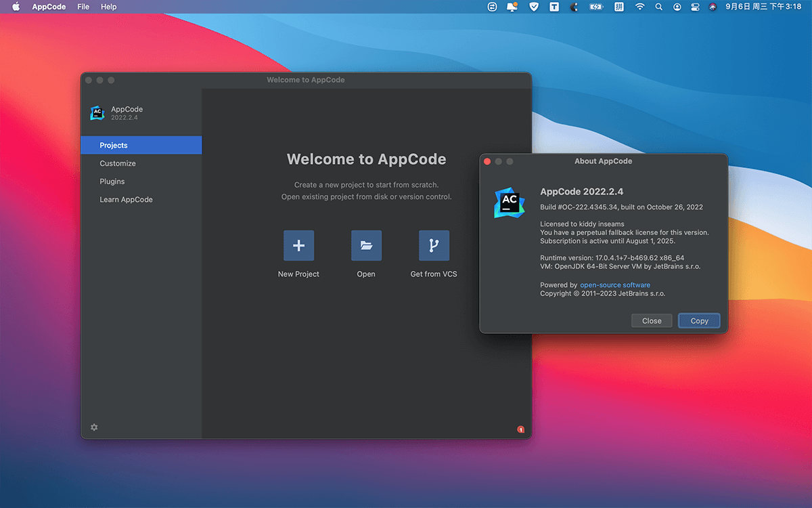Click the Open folder icon
This screenshot has width=812, height=508.
(366, 245)
